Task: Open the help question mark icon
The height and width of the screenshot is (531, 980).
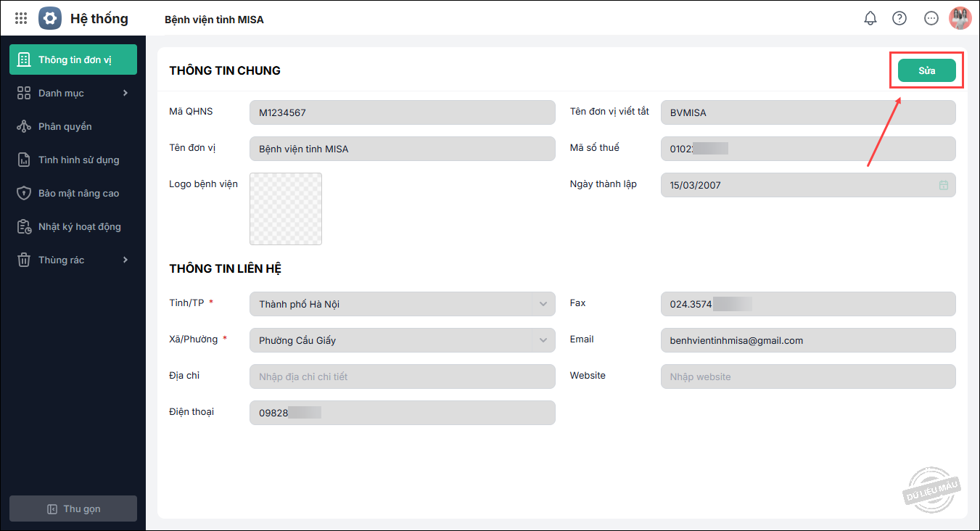Action: (x=899, y=19)
